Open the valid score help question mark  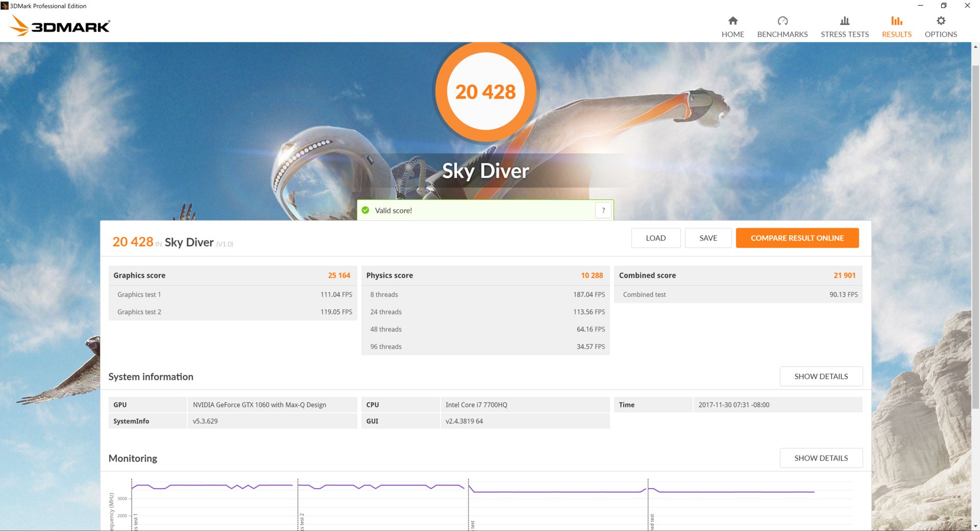[603, 210]
